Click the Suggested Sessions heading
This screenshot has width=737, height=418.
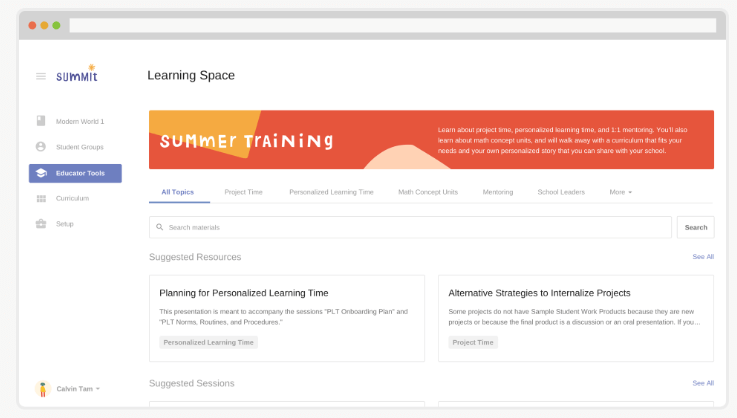192,384
